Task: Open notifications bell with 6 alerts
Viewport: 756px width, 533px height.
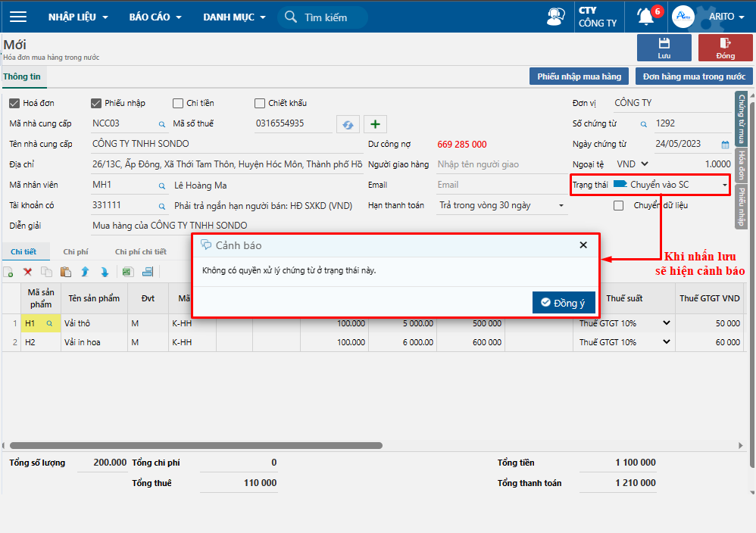Action: [x=645, y=17]
